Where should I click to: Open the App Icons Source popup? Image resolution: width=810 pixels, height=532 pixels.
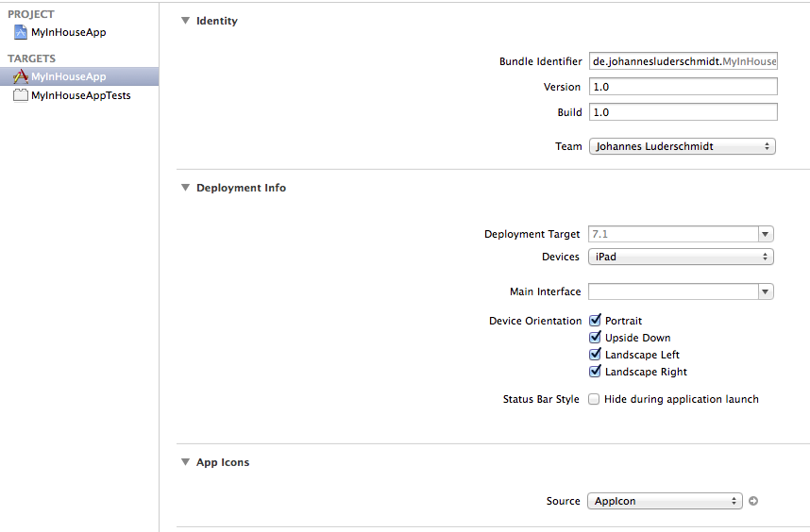pos(665,501)
